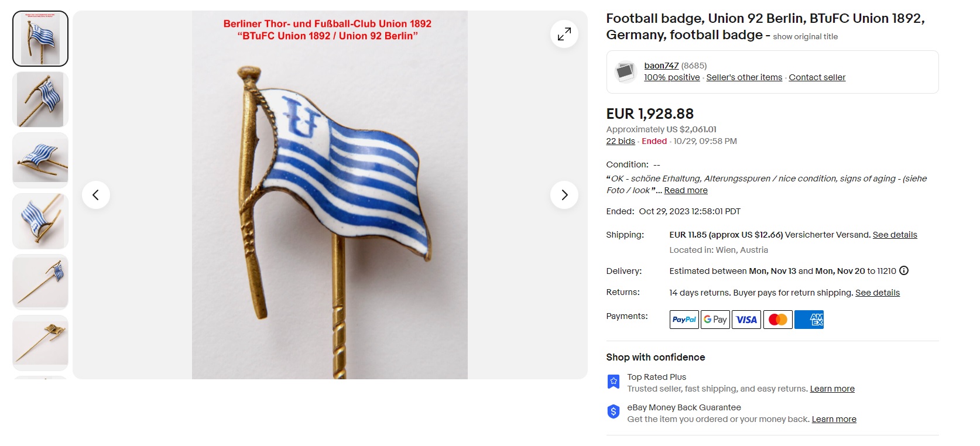Contact seller link
Viewport: 980px width, 446px height.
pyautogui.click(x=817, y=77)
